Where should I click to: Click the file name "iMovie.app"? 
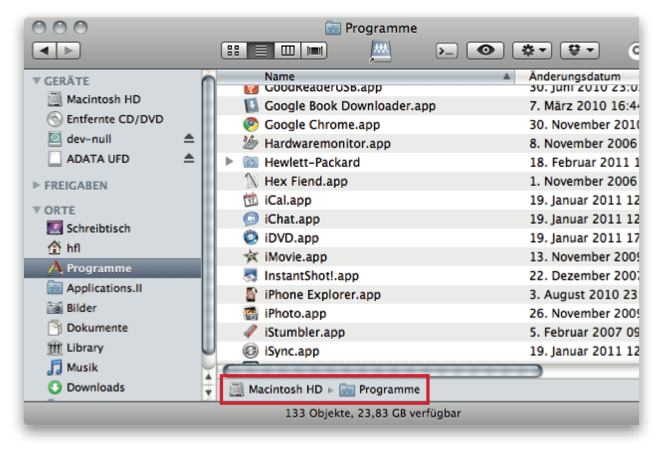pyautogui.click(x=296, y=257)
